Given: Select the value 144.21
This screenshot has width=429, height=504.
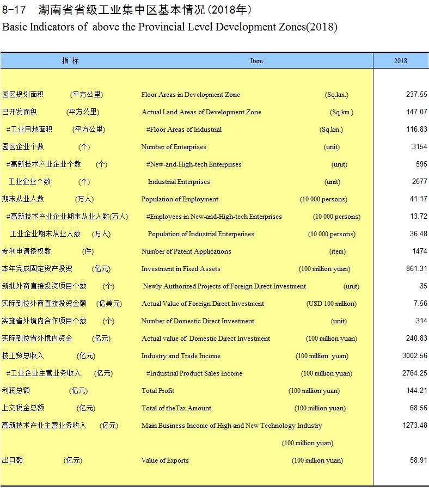Looking at the screenshot, I should (416, 391).
